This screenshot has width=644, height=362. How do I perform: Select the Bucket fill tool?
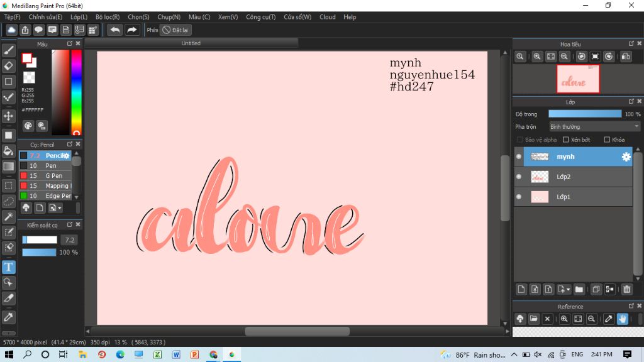9,151
